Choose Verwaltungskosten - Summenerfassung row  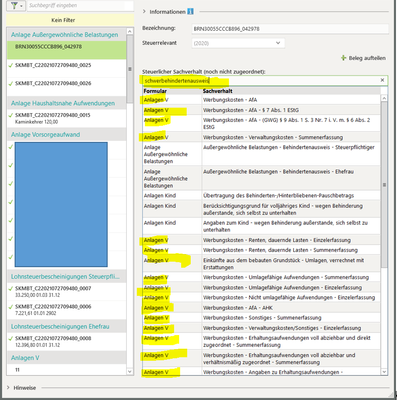click(261, 137)
